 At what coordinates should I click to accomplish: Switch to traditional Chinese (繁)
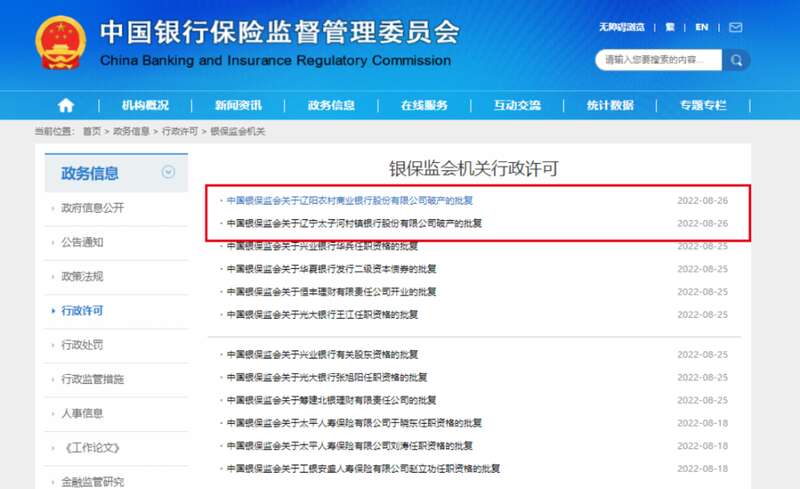click(670, 27)
